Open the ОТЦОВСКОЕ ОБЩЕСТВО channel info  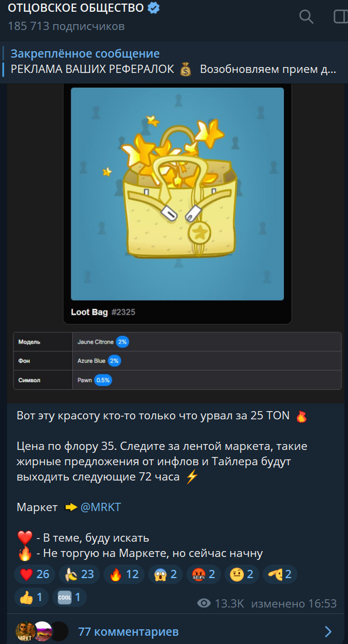click(76, 8)
